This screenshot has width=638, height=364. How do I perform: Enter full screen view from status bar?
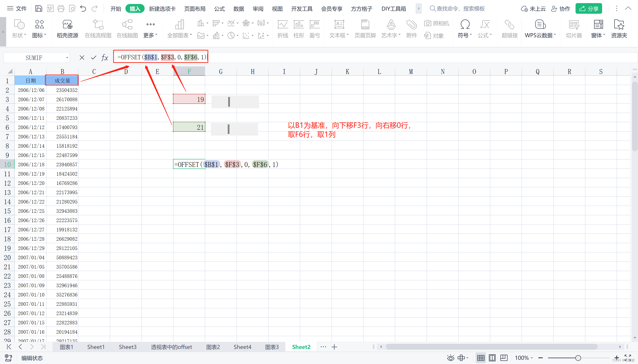click(x=628, y=358)
